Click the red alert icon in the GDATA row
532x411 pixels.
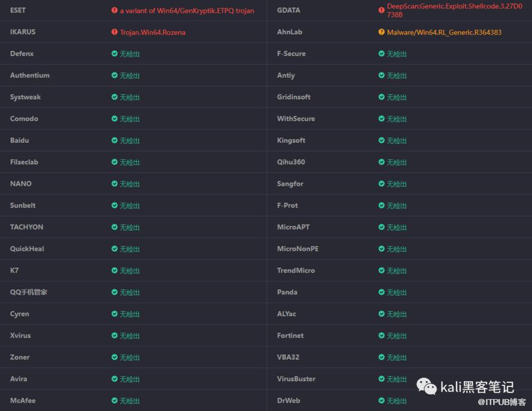point(381,10)
